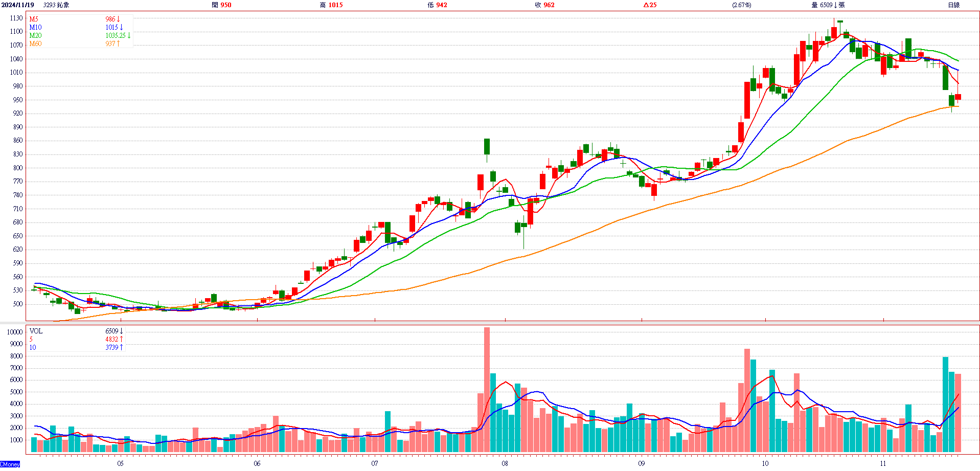The image size is (980, 471).
Task: Click the 06 month label on time axis
Action: pyautogui.click(x=257, y=463)
